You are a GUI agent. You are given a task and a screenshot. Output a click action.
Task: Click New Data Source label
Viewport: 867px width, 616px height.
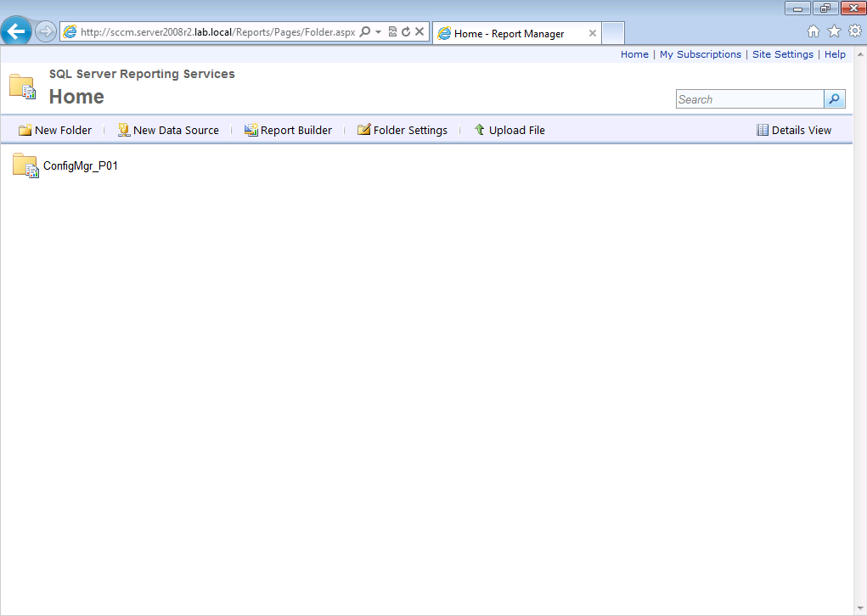pyautogui.click(x=176, y=131)
